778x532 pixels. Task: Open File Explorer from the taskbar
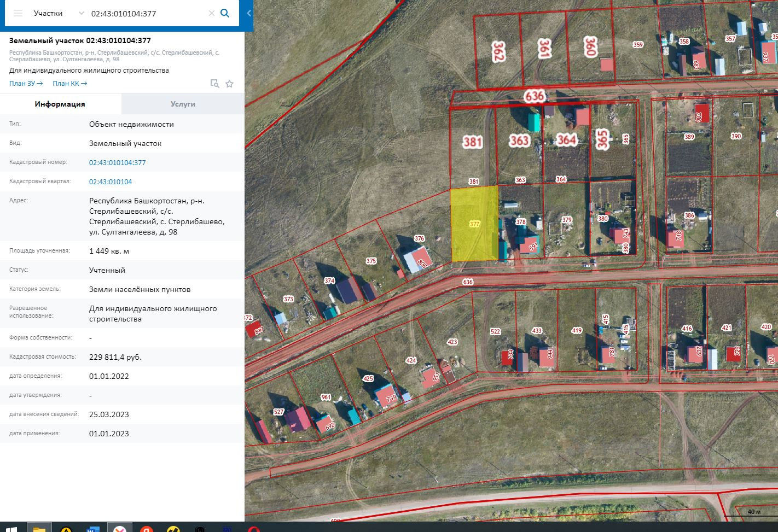click(39, 528)
